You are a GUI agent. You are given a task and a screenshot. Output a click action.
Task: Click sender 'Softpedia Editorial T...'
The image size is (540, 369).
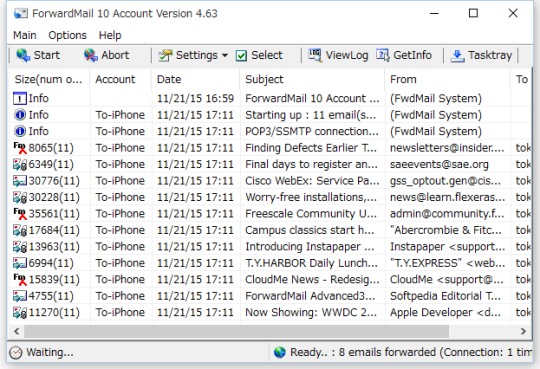click(445, 296)
